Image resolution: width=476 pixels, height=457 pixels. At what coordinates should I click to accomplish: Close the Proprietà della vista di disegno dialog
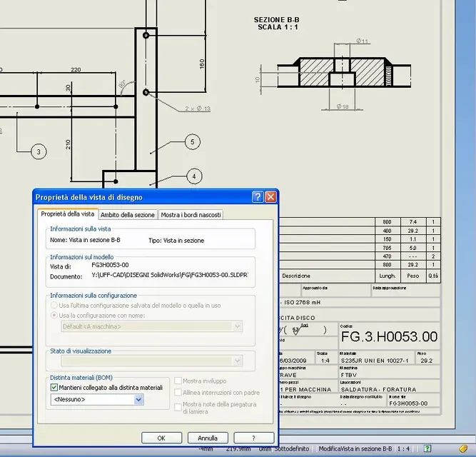point(270,197)
